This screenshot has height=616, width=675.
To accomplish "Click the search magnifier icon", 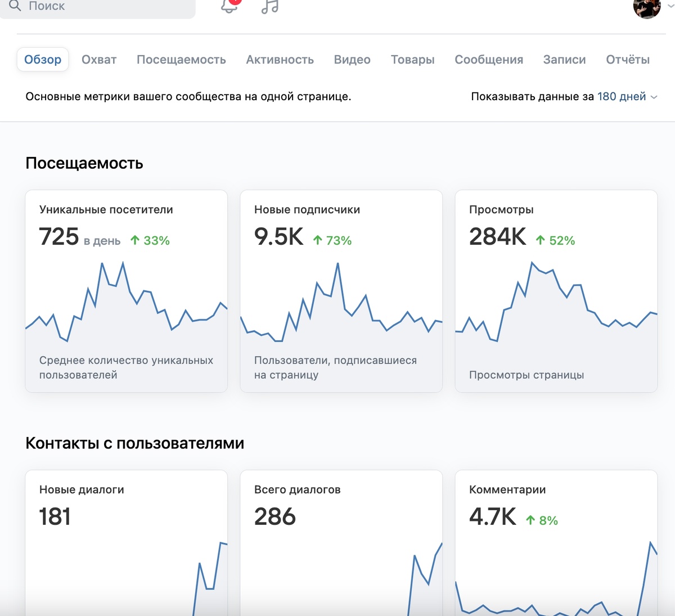I will [15, 6].
